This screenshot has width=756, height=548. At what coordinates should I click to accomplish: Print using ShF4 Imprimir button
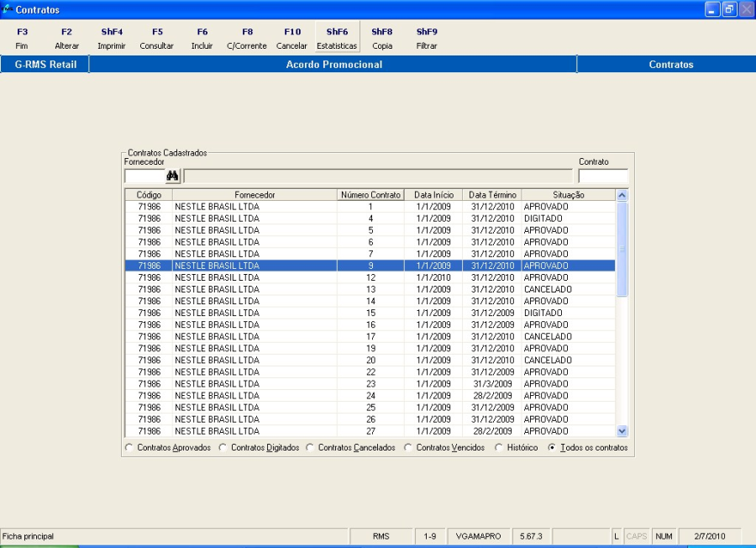point(112,39)
